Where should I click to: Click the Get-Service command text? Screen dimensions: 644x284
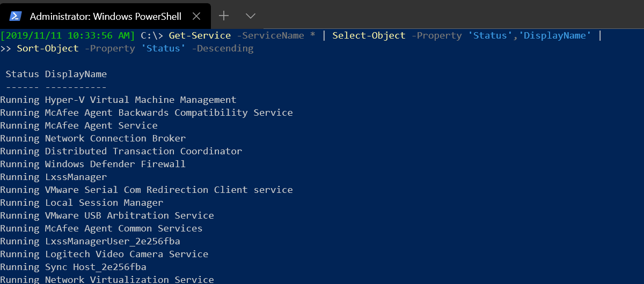click(x=200, y=35)
